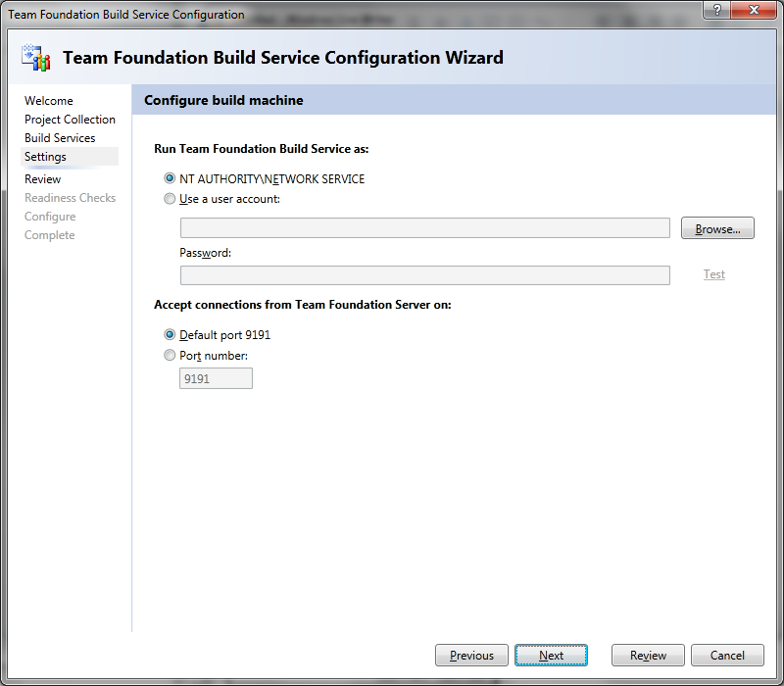The width and height of the screenshot is (784, 686).
Task: Open the Project Collection step
Action: (x=70, y=120)
